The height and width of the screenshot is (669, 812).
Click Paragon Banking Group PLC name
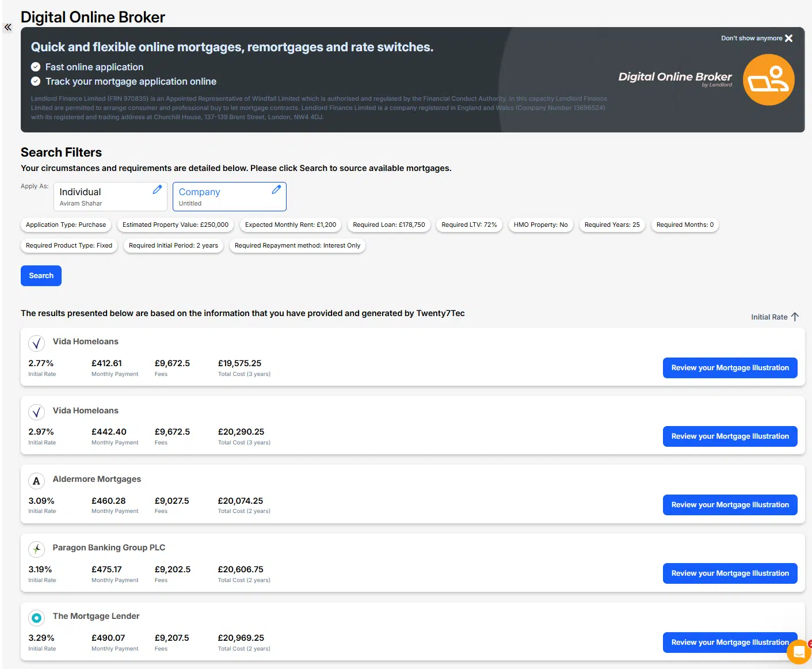tap(109, 548)
